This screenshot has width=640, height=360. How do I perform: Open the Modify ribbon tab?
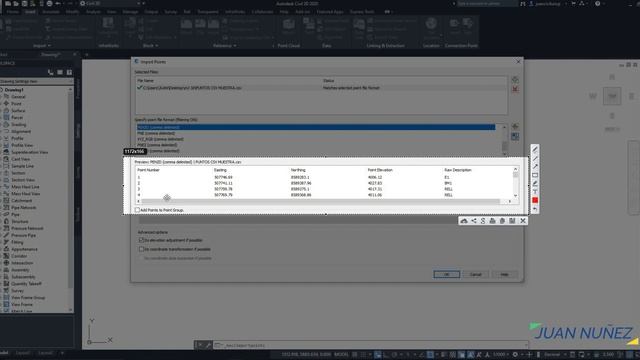coord(72,12)
